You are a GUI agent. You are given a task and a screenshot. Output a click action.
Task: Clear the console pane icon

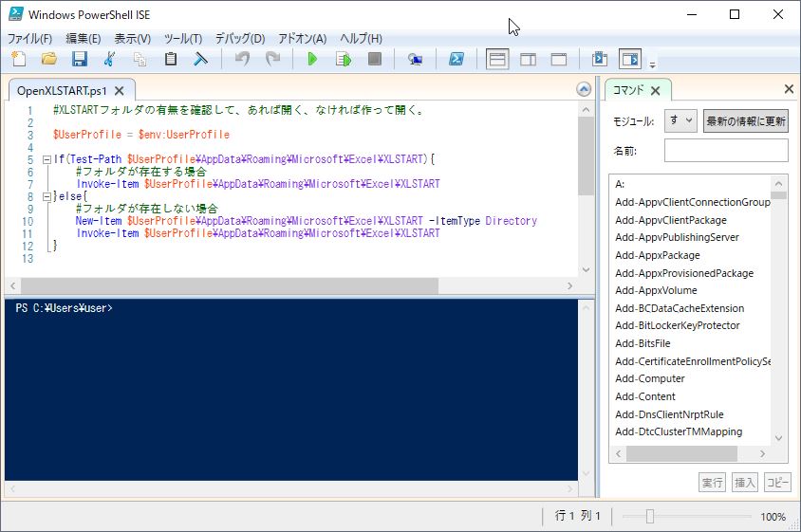click(201, 59)
